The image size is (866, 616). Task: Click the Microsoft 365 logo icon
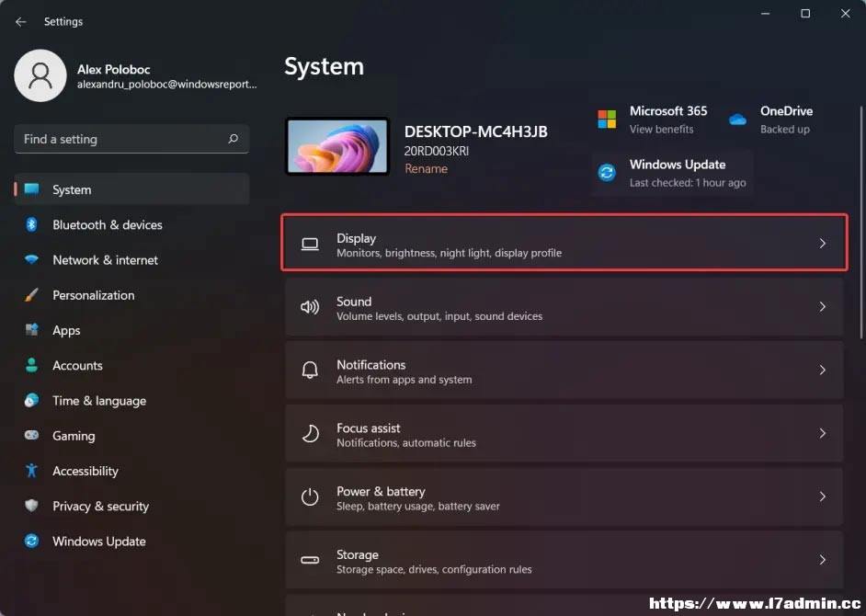click(607, 119)
